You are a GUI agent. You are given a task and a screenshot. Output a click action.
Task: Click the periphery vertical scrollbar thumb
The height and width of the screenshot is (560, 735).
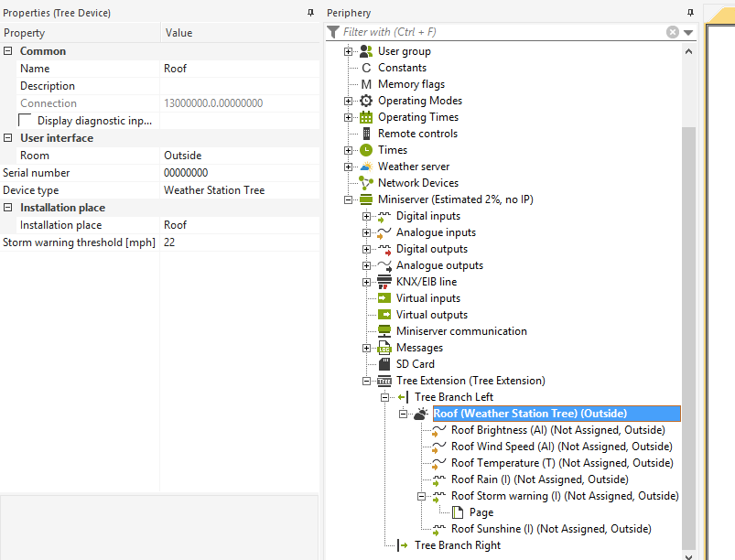tap(688, 338)
